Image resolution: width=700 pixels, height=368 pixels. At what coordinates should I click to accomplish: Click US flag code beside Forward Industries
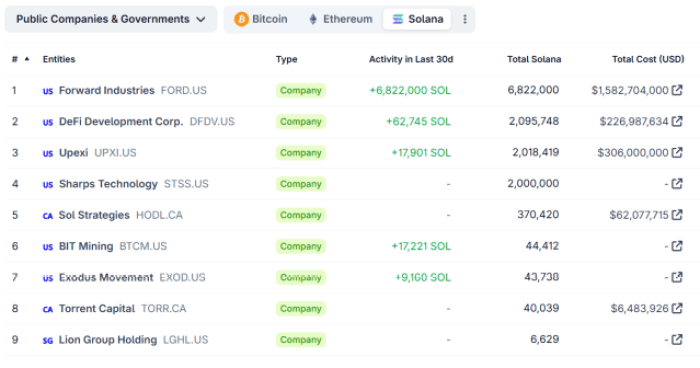coord(48,91)
